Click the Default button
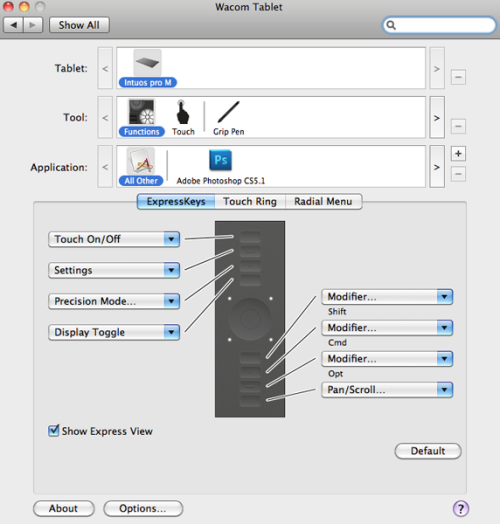This screenshot has width=500, height=524. point(428,451)
